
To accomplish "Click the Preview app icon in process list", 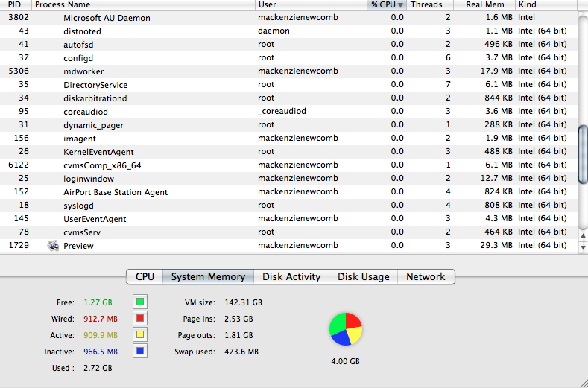I will 53,246.
